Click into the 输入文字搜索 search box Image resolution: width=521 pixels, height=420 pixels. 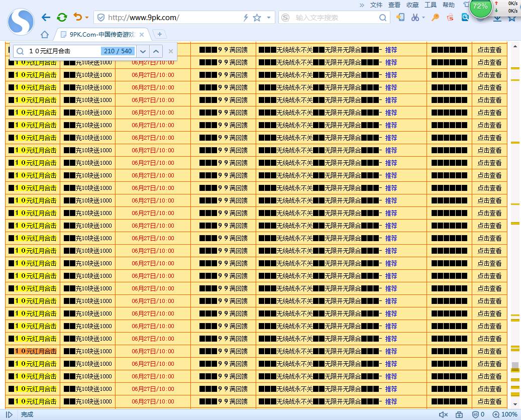click(x=334, y=18)
